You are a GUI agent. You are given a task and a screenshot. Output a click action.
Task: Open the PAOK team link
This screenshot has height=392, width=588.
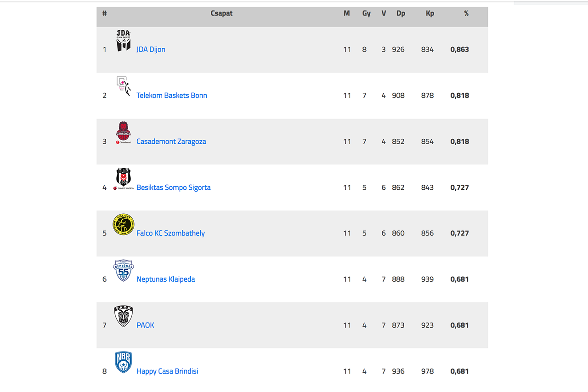tap(145, 325)
